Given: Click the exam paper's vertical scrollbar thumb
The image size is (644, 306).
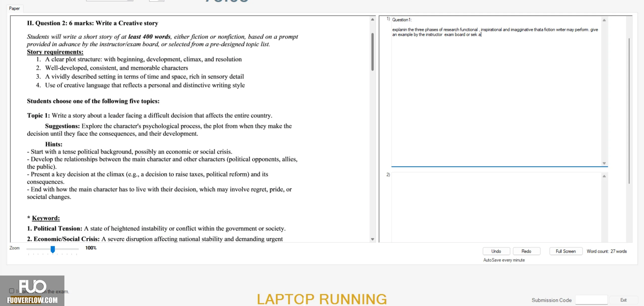Looking at the screenshot, I should (x=373, y=52).
